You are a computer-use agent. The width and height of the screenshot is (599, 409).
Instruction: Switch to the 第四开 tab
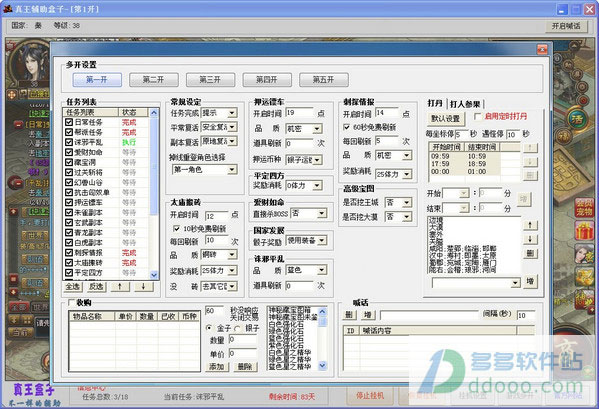tap(267, 80)
